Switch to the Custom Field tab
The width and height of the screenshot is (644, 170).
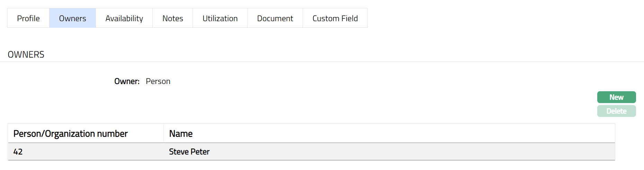(x=335, y=18)
